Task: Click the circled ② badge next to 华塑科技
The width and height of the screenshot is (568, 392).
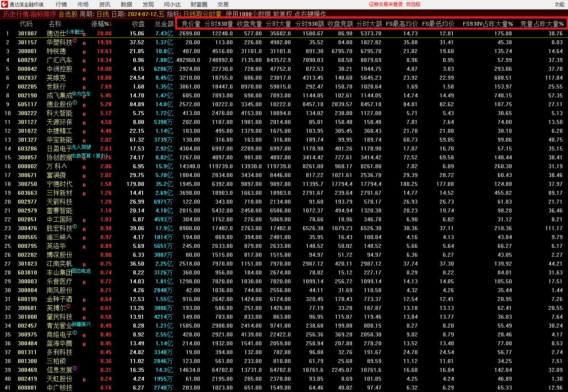Action: coord(75,40)
